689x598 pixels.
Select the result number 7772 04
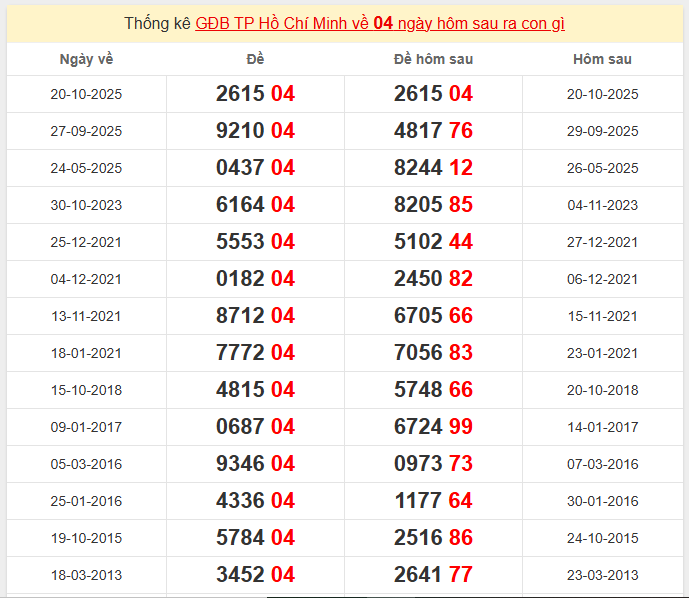point(255,353)
